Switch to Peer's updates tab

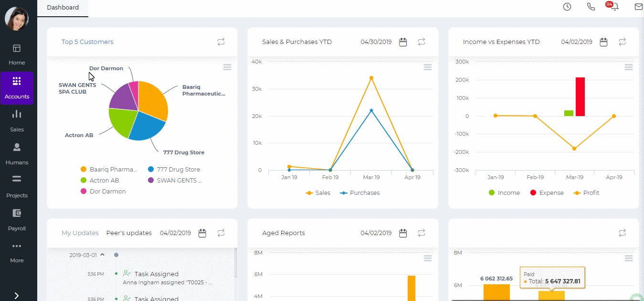(129, 233)
